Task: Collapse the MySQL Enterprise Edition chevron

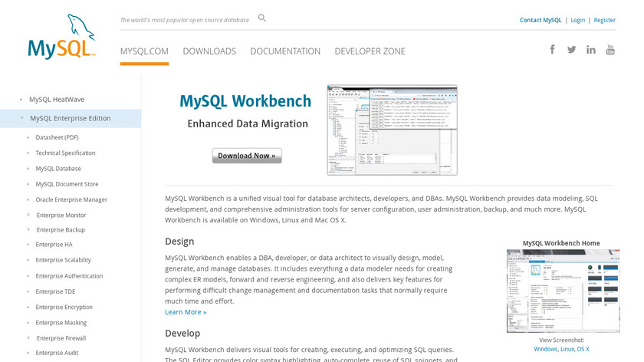Action: 21,118
